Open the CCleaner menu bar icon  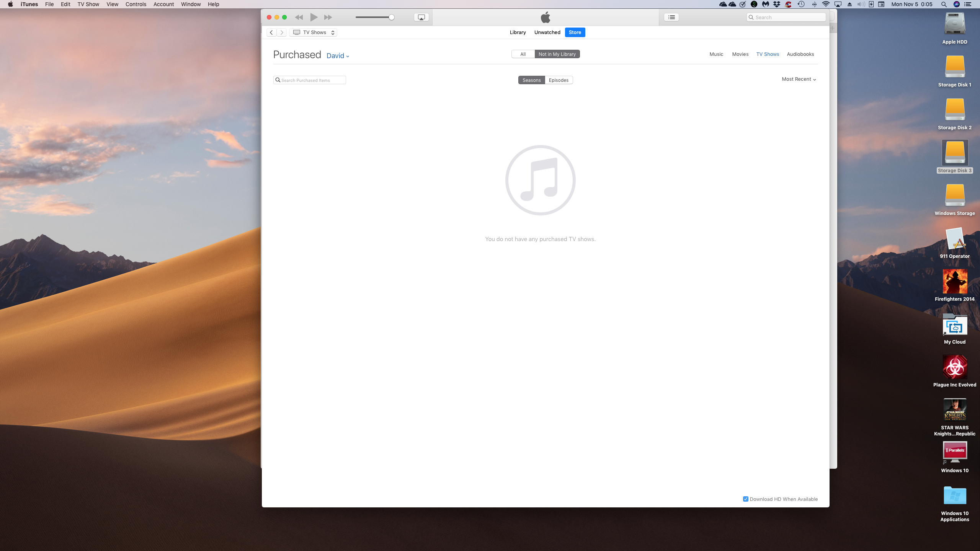point(789,4)
